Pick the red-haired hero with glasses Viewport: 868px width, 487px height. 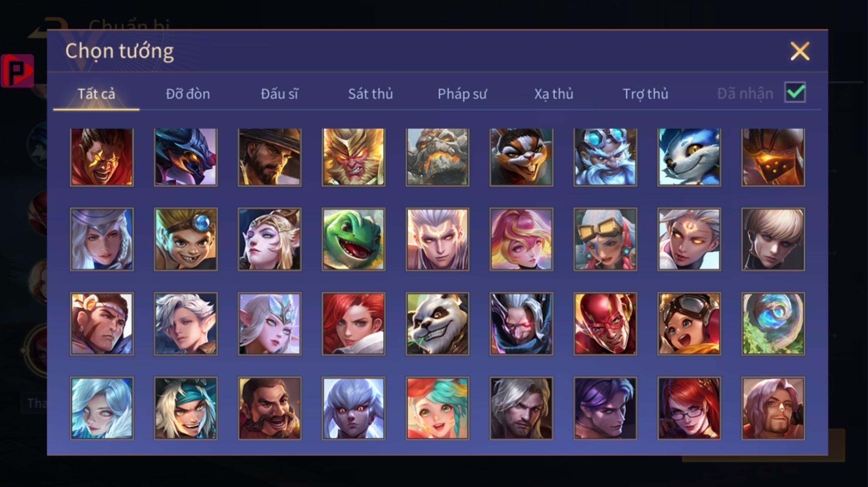pyautogui.click(x=689, y=408)
